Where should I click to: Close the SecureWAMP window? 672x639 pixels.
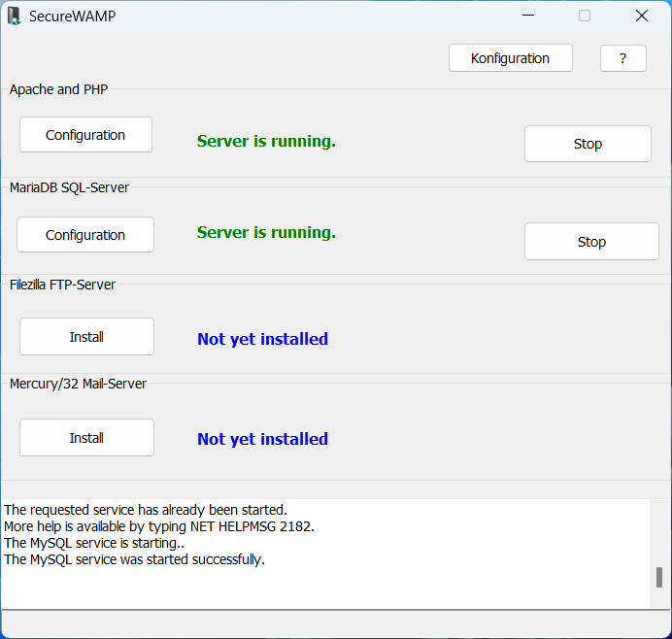click(x=642, y=16)
